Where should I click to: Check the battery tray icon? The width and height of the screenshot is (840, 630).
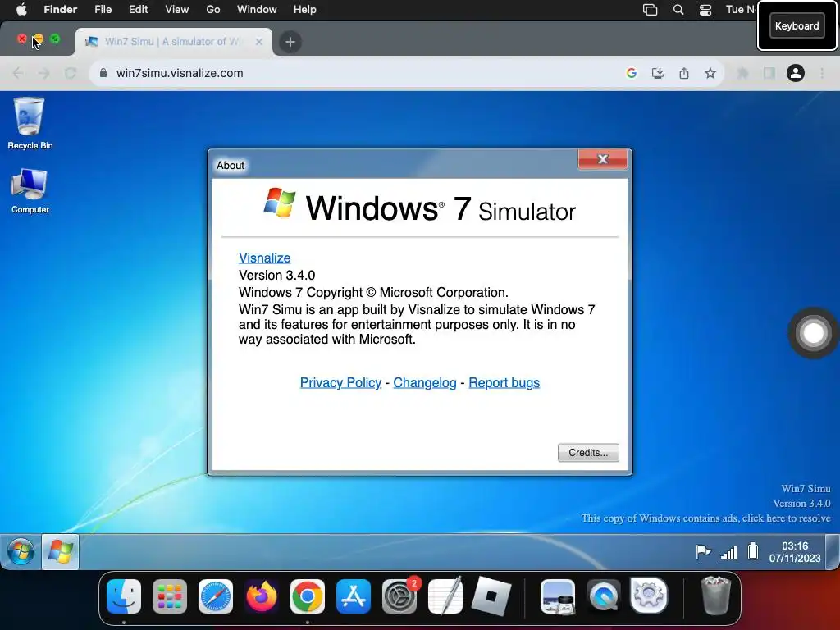click(753, 551)
